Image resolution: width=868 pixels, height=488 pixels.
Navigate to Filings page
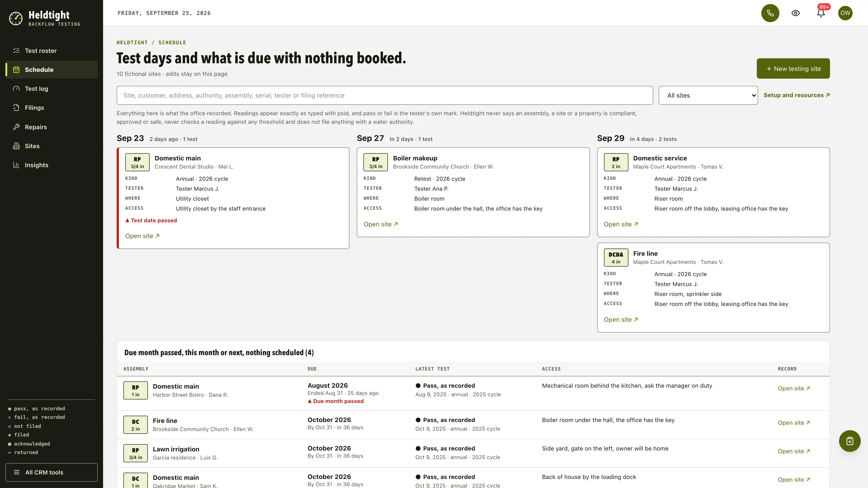tap(52, 108)
